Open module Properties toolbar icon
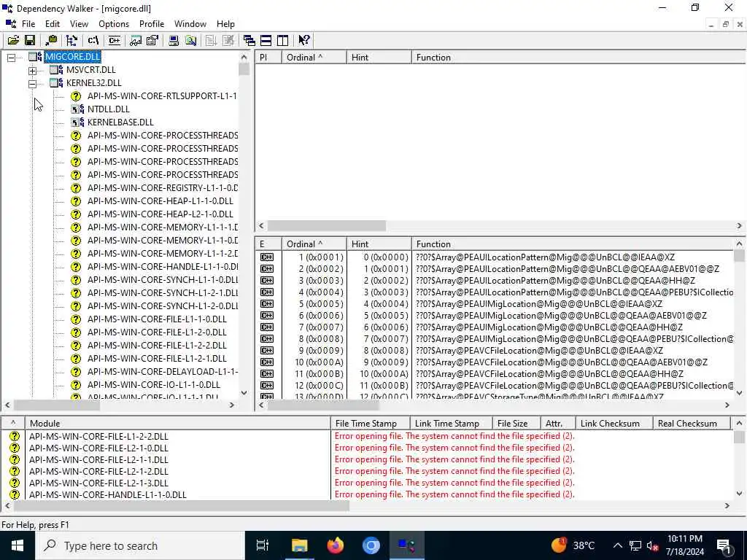The width and height of the screenshot is (747, 560). pyautogui.click(x=152, y=41)
